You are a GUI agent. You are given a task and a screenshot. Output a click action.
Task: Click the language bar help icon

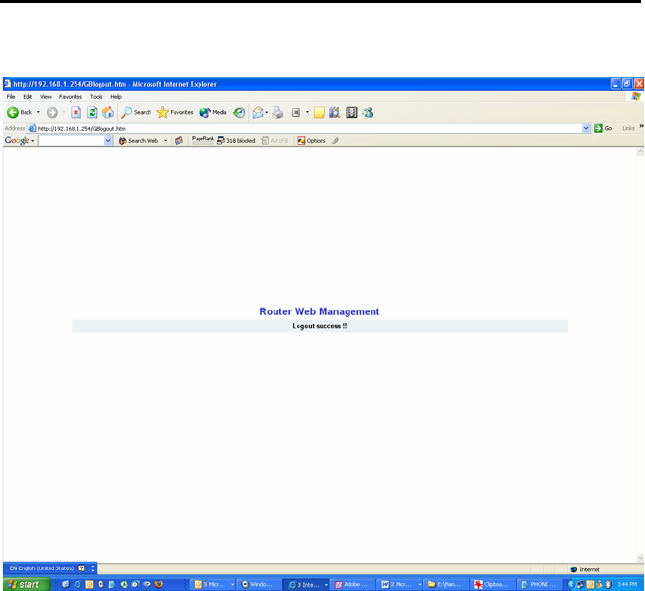(81, 568)
